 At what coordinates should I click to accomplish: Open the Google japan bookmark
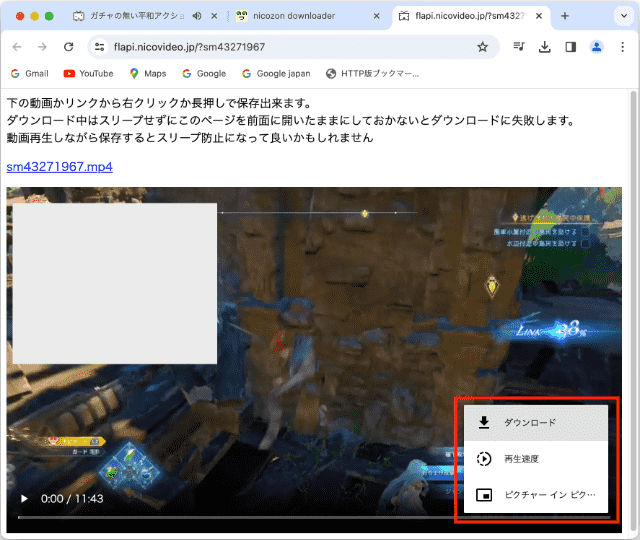pyautogui.click(x=276, y=73)
